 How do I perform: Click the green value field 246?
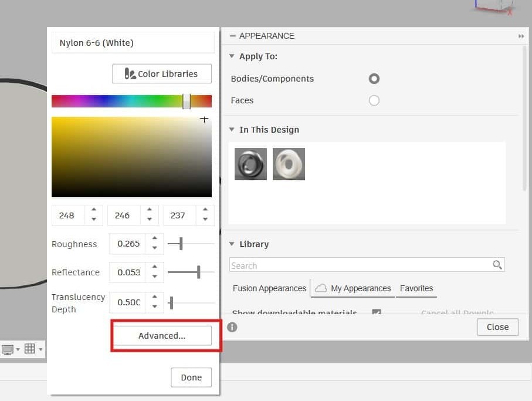point(124,215)
